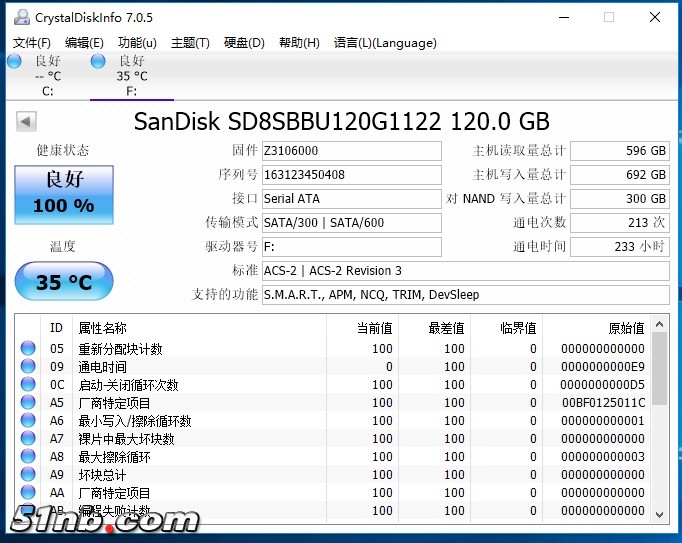Click status orb for attribute A6
Screen dimensions: 682x543
28,420
